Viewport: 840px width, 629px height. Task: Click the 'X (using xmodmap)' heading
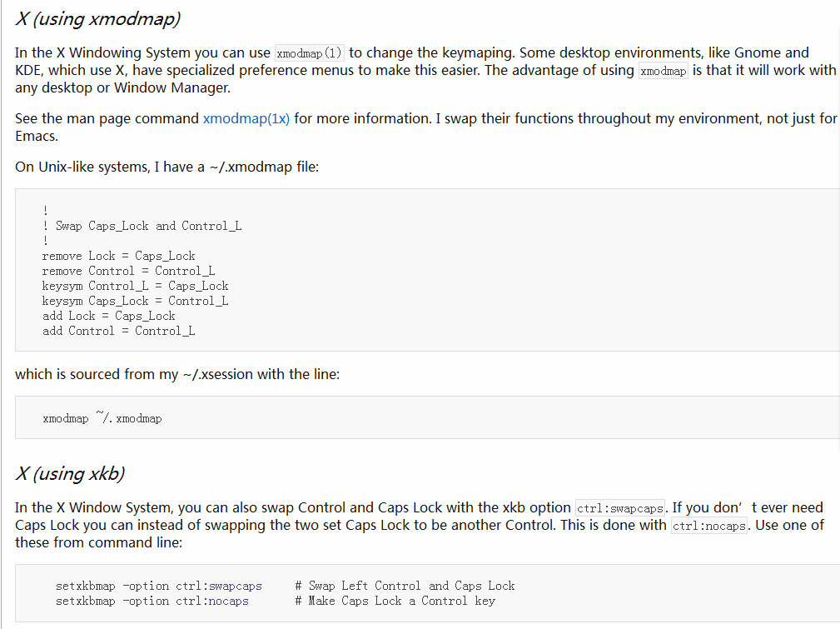point(97,19)
